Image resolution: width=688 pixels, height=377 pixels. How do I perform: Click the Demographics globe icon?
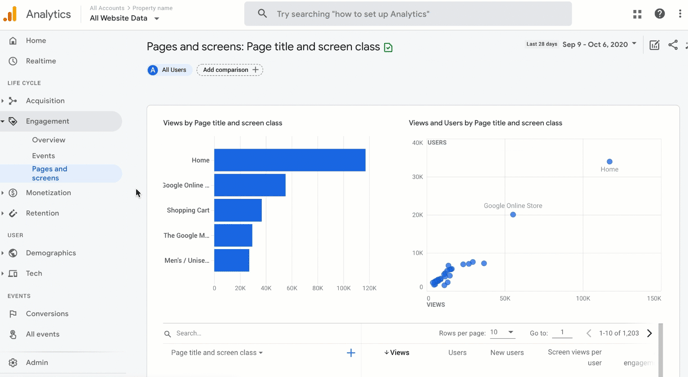[13, 253]
